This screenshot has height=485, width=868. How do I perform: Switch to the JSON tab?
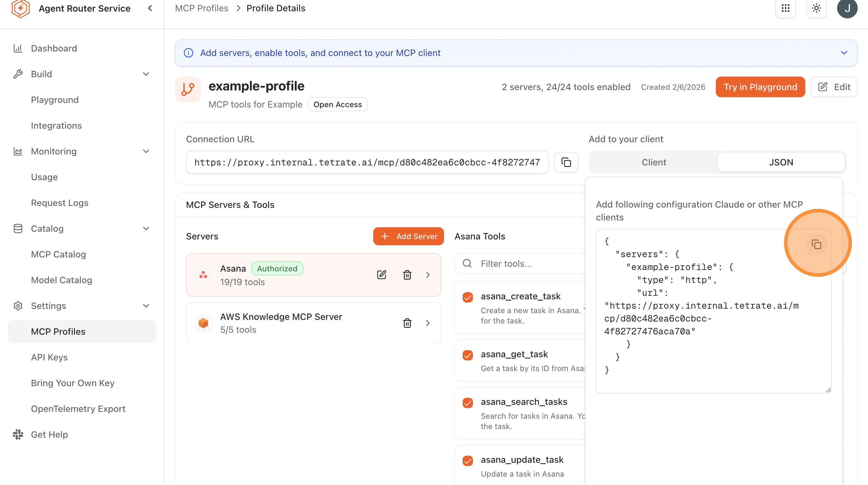click(x=781, y=162)
